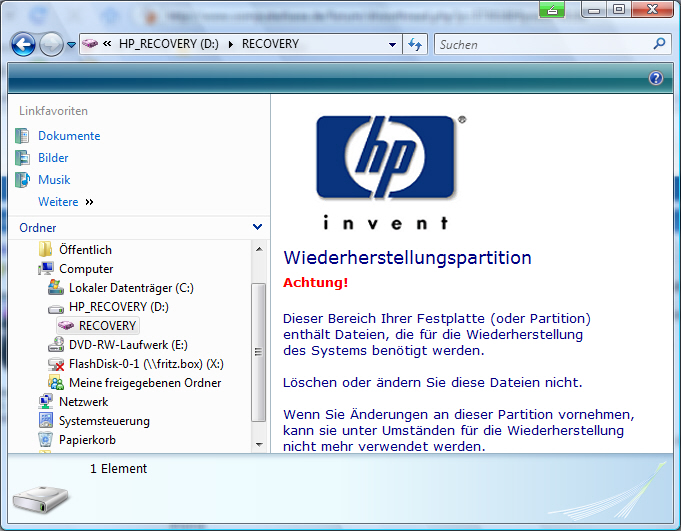The height and width of the screenshot is (531, 681).
Task: Click the Netzwerk icon
Action: tap(46, 402)
